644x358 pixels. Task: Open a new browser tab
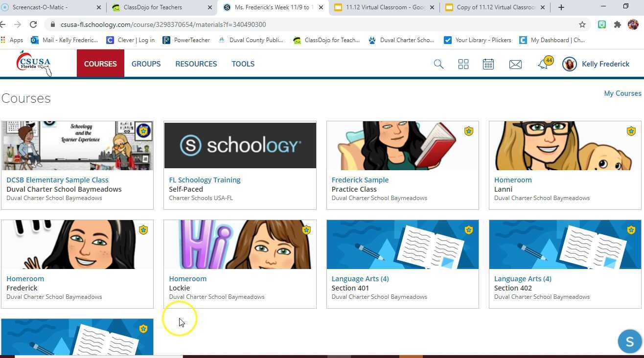561,7
